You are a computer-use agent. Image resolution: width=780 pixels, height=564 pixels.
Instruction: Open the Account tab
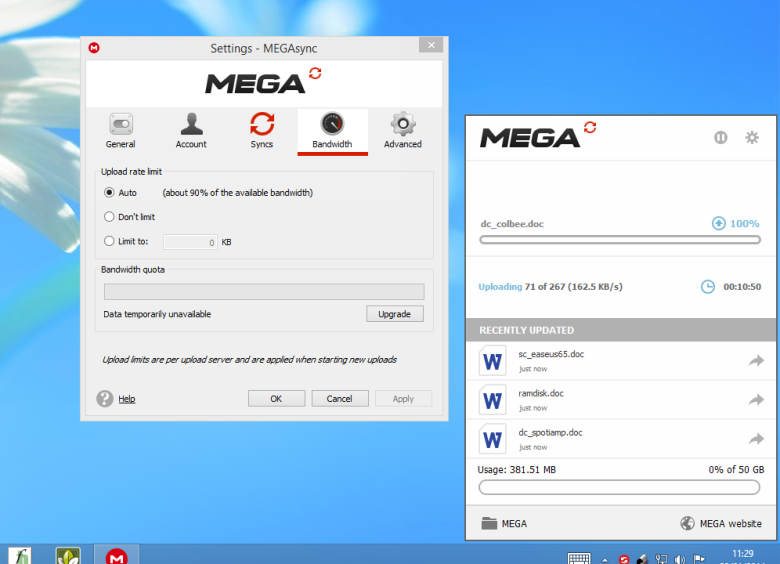coord(191,131)
